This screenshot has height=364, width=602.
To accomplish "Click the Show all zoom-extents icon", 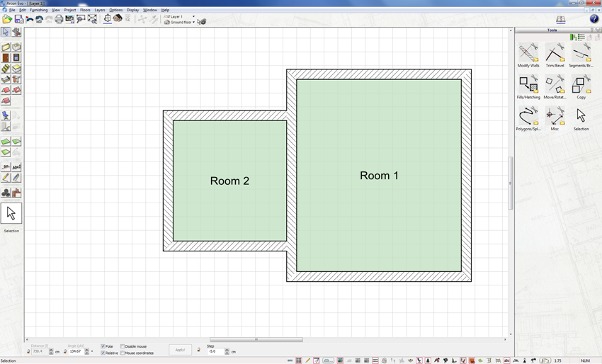I will [92, 19].
